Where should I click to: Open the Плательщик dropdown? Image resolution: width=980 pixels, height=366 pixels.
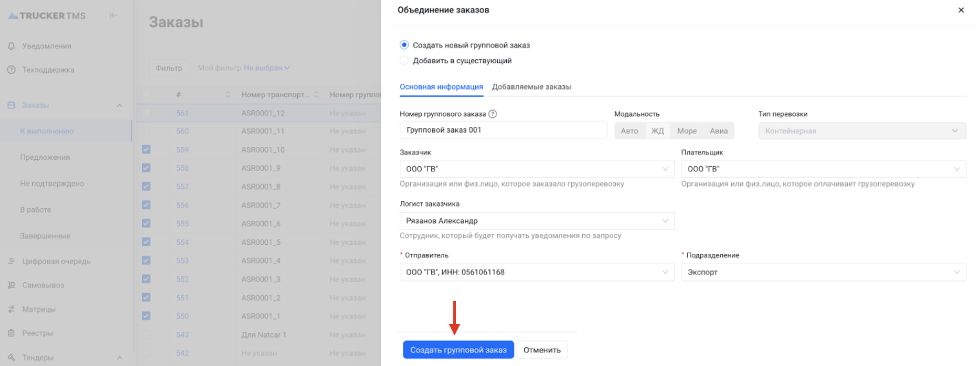pyautogui.click(x=823, y=169)
